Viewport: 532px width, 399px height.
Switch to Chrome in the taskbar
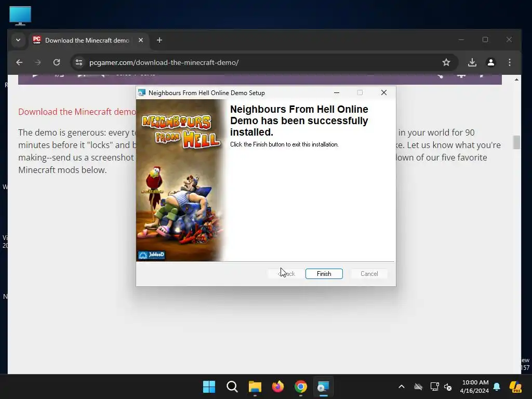click(x=301, y=387)
